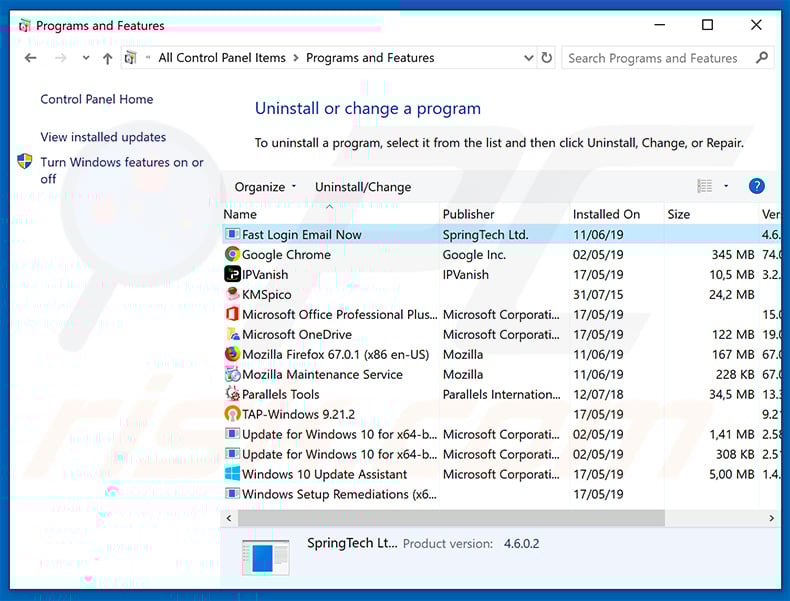Click Uninstall/Change button

(x=363, y=187)
